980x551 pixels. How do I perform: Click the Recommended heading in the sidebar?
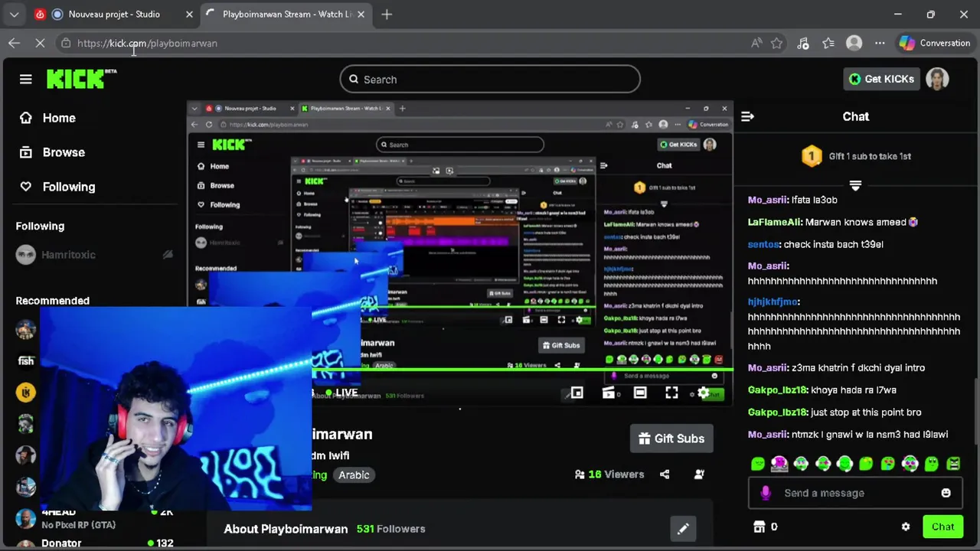[x=52, y=301]
